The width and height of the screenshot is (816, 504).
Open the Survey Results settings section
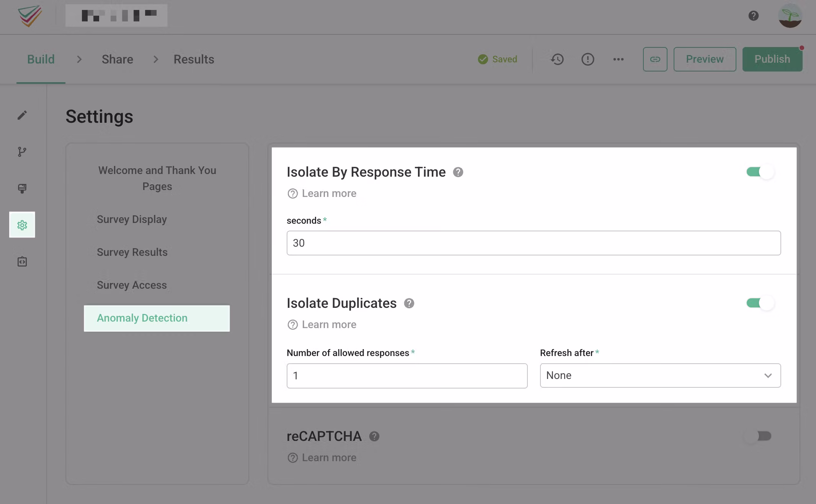(x=132, y=252)
